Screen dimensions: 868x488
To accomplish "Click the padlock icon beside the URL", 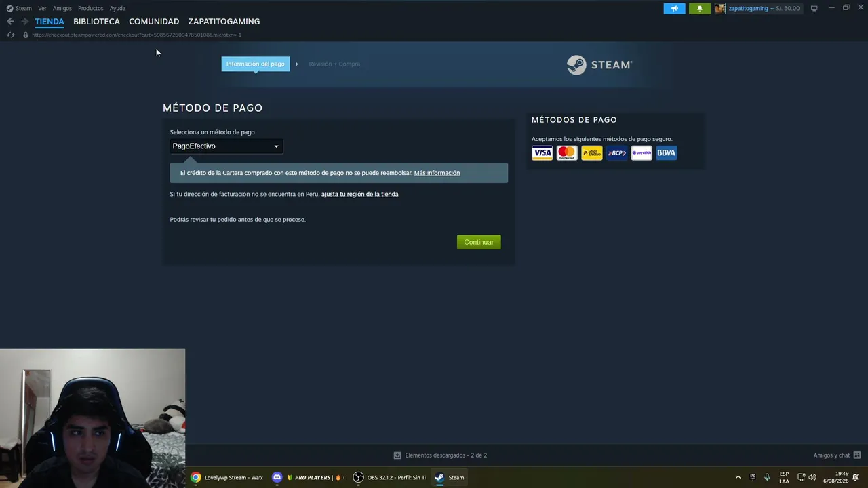I will tap(26, 35).
